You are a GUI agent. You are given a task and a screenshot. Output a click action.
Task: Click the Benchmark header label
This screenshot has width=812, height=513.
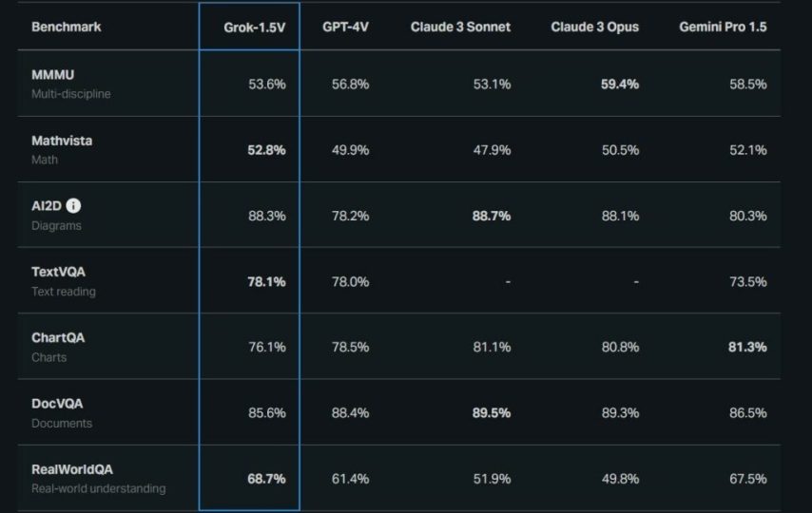click(67, 27)
